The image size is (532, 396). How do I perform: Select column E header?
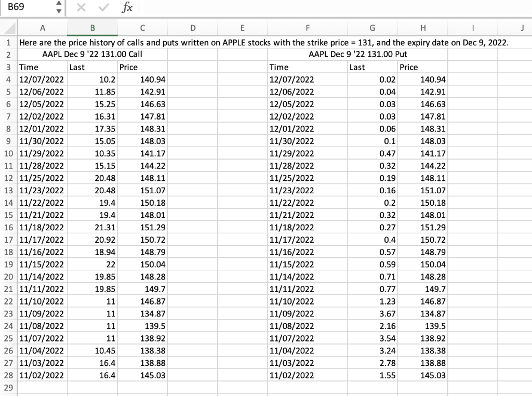coord(242,28)
